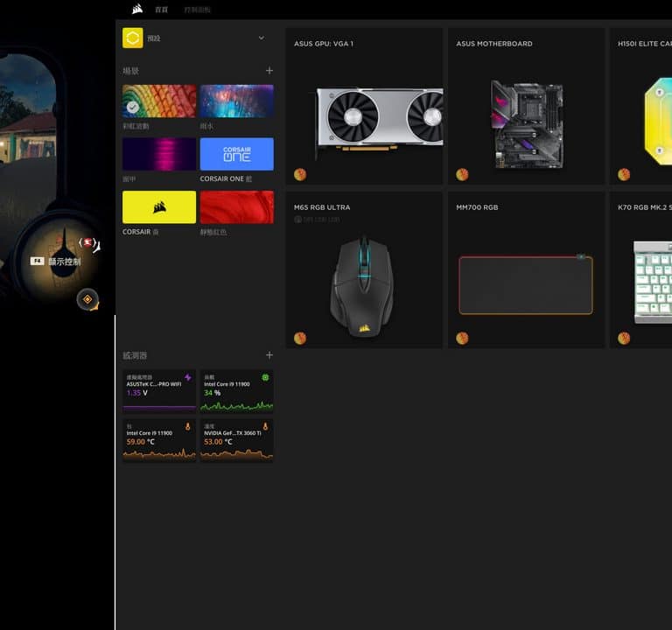Image resolution: width=672 pixels, height=630 pixels.
Task: Apply the CORSAIR ONE blue scene
Action: click(236, 154)
